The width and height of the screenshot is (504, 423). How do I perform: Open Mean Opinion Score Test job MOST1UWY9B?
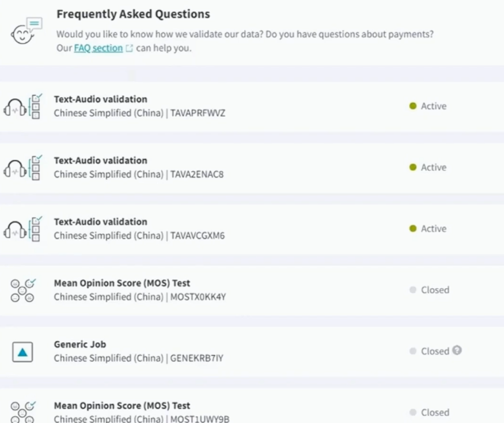coord(122,406)
